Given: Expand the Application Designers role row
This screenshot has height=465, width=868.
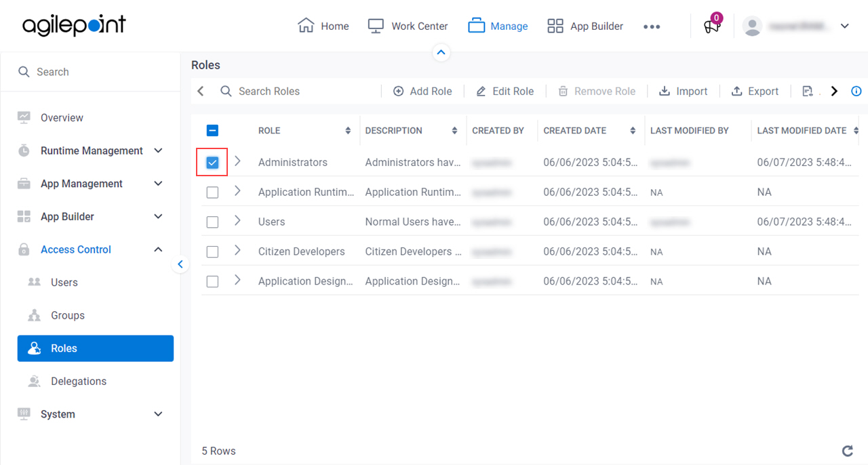Looking at the screenshot, I should 237,280.
